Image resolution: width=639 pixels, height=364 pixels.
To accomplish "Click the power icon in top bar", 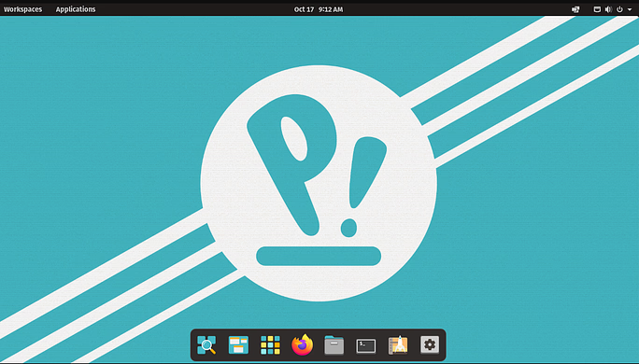I will tap(619, 9).
